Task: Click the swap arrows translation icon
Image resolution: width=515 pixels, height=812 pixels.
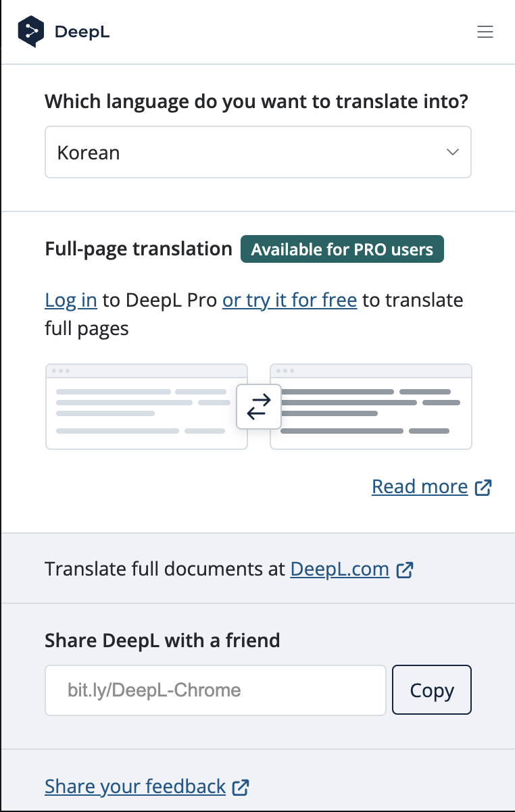Action: pos(259,407)
